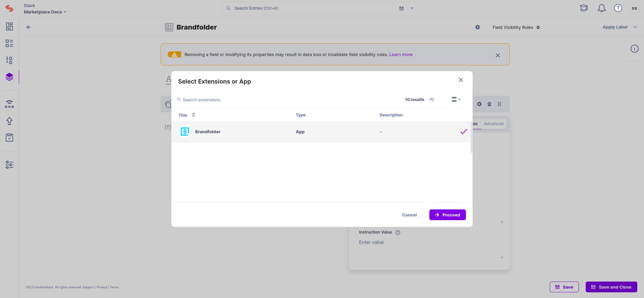
Task: Expand the Apply Label dropdown
Action: point(635,27)
